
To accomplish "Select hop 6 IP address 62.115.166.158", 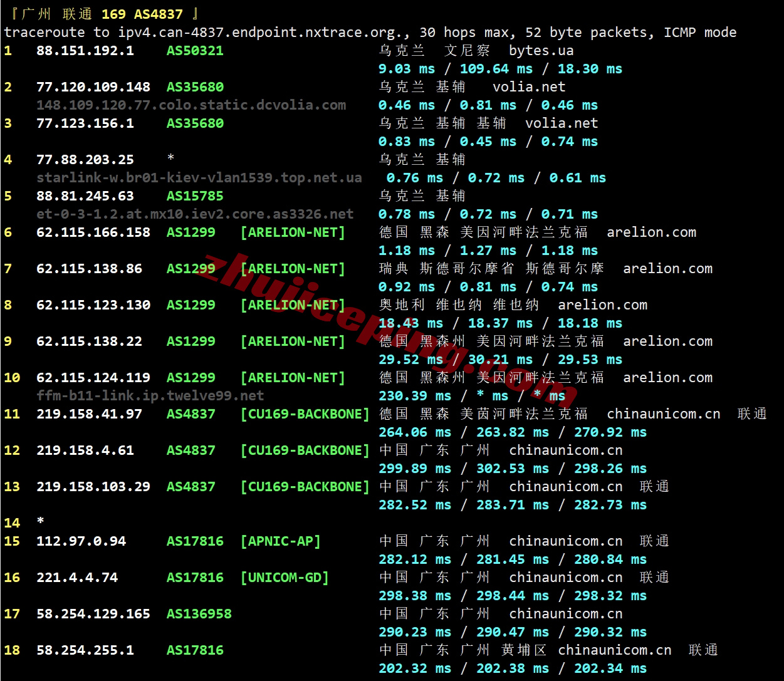I will tap(93, 232).
